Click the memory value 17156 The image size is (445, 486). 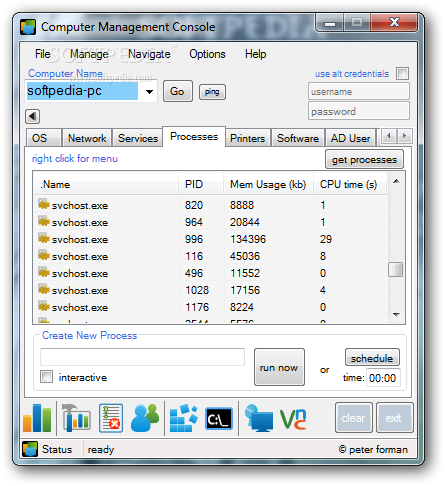[x=245, y=290]
